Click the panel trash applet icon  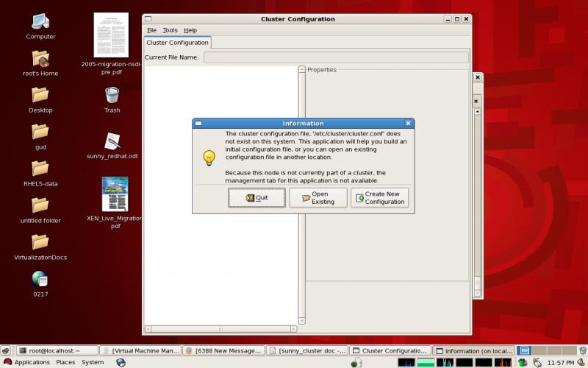point(582,351)
